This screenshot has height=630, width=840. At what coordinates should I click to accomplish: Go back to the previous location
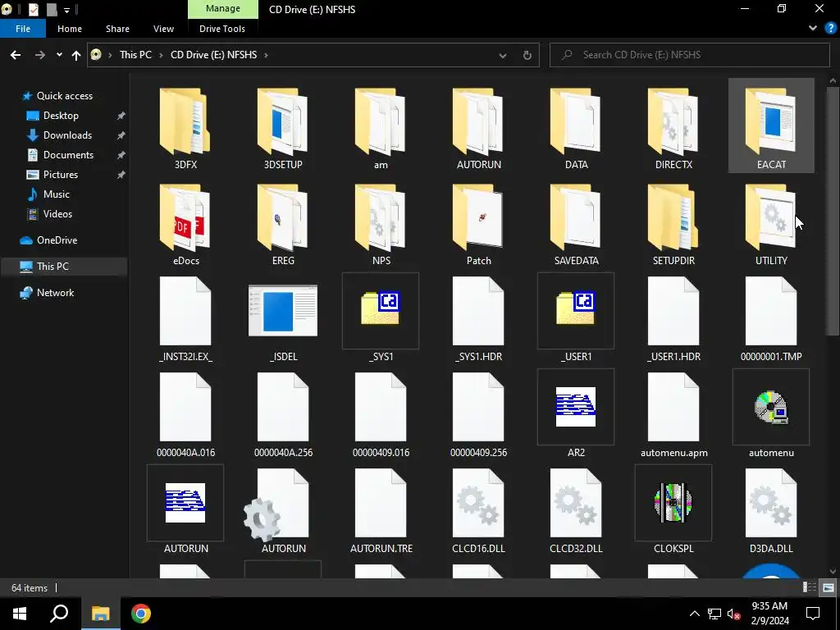[x=16, y=55]
